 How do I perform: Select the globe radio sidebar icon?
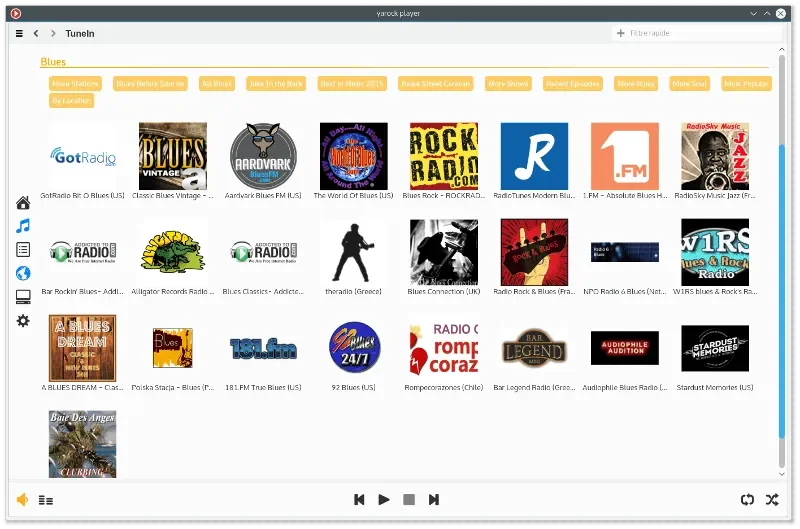23,273
